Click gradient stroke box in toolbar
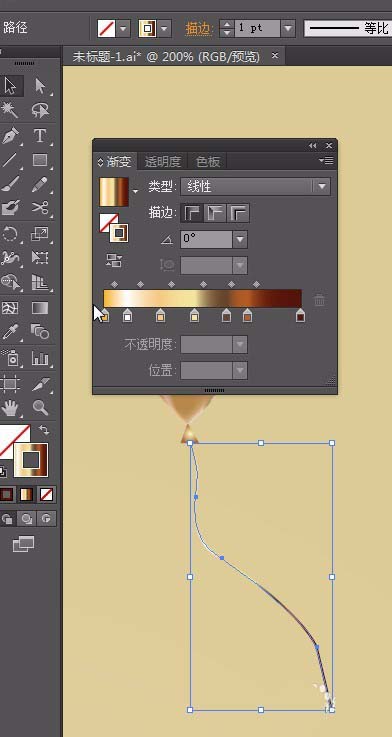Screen dimensions: 392x737 pyautogui.click(x=31, y=460)
